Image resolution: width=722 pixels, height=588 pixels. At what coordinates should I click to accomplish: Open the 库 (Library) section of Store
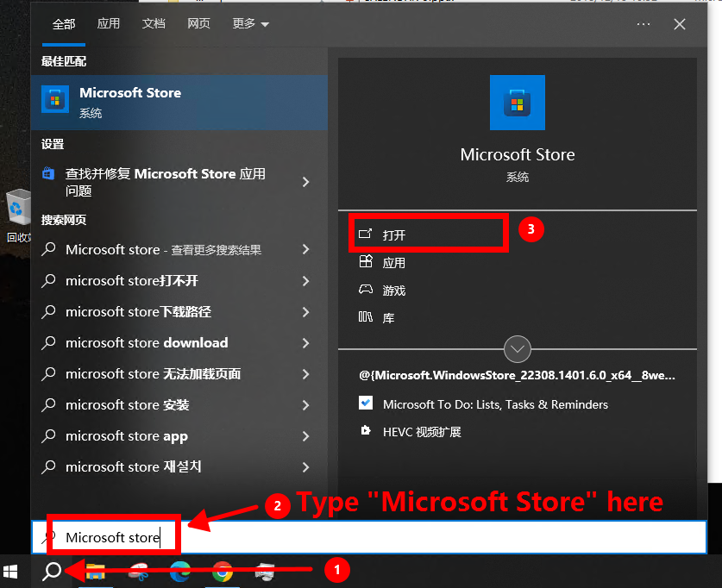(x=388, y=318)
